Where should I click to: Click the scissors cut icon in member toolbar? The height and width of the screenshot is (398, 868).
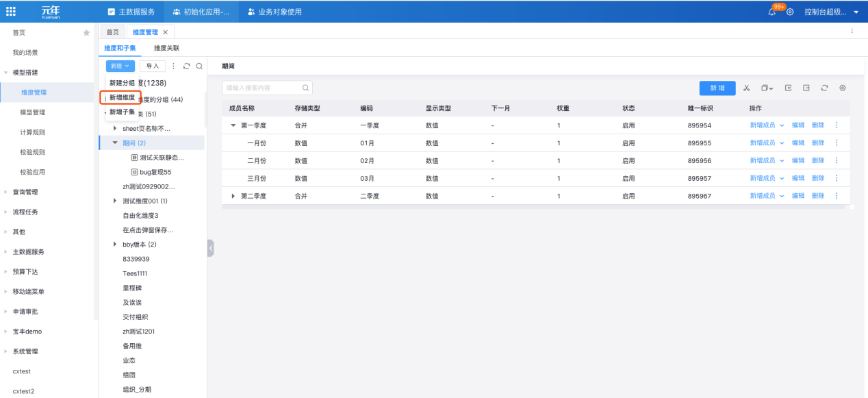[x=747, y=88]
